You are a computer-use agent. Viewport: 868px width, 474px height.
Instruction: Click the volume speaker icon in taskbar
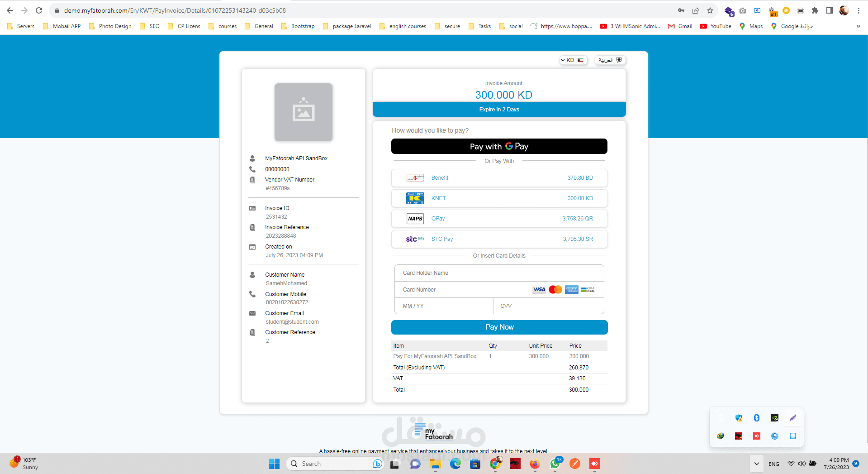[x=802, y=464]
